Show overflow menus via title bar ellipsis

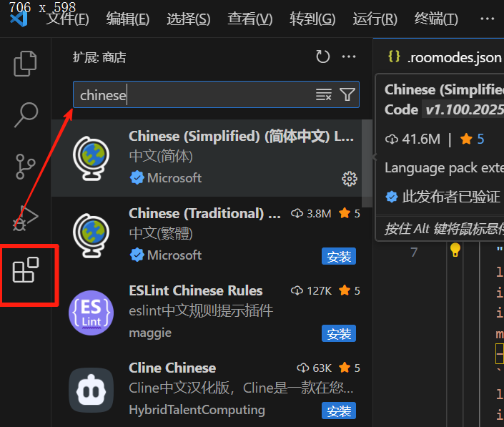[488, 19]
